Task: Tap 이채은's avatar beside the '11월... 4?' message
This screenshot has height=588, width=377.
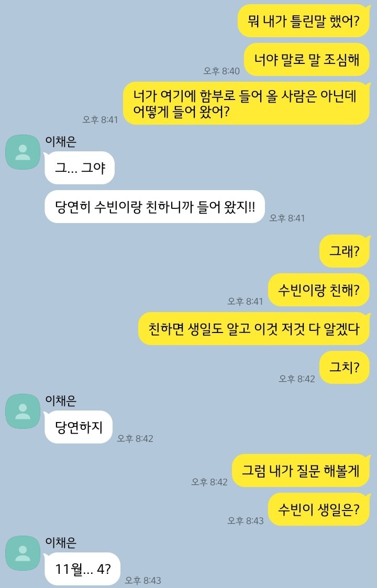Action: click(x=23, y=553)
